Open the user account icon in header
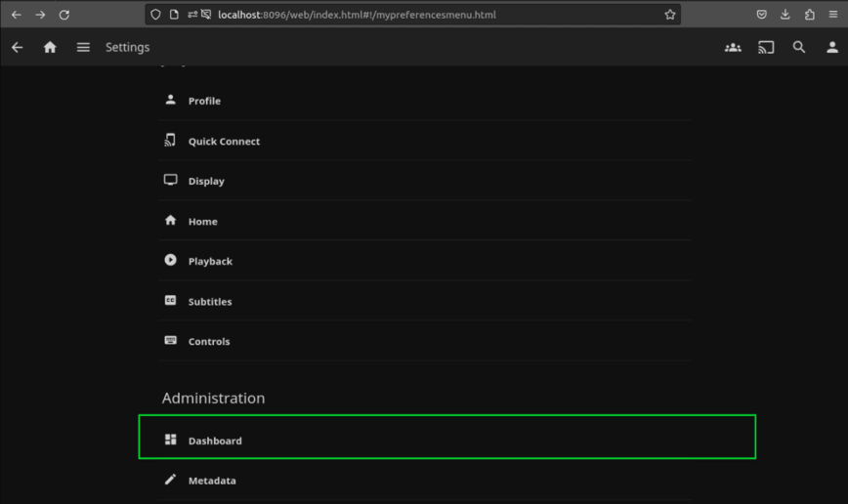The height and width of the screenshot is (504, 848). pos(832,48)
